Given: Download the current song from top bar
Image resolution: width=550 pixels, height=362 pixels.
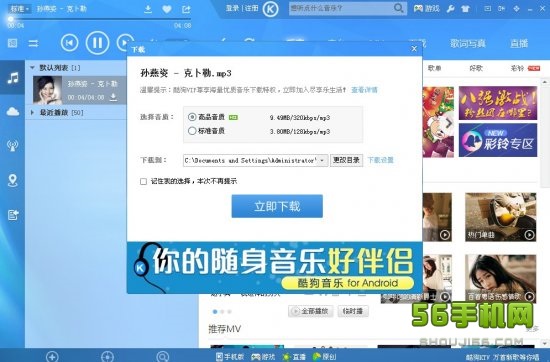Looking at the screenshot, I should tap(148, 9).
